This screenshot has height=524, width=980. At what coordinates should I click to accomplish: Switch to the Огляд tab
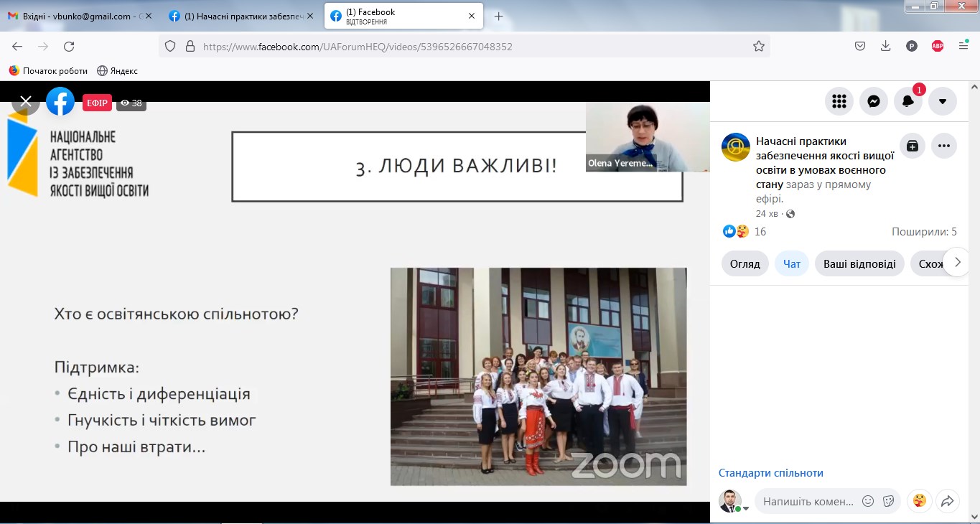click(x=745, y=263)
